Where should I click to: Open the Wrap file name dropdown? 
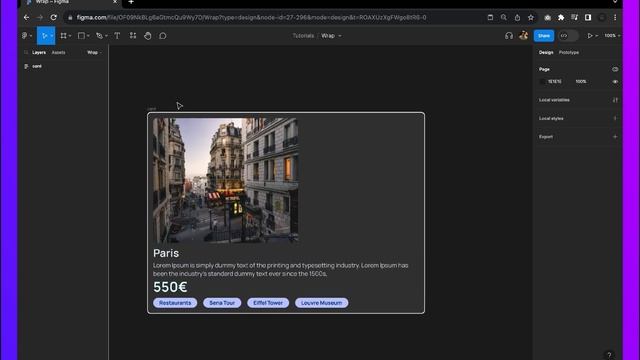331,36
